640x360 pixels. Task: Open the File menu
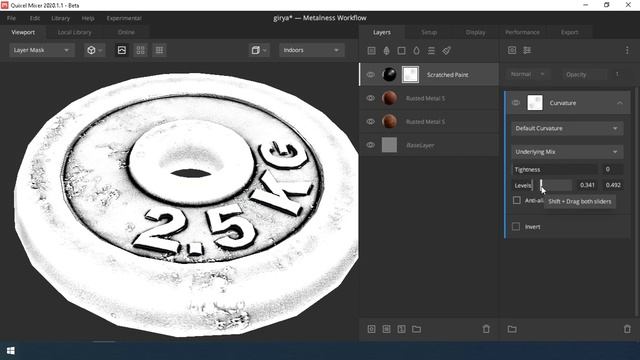11,18
